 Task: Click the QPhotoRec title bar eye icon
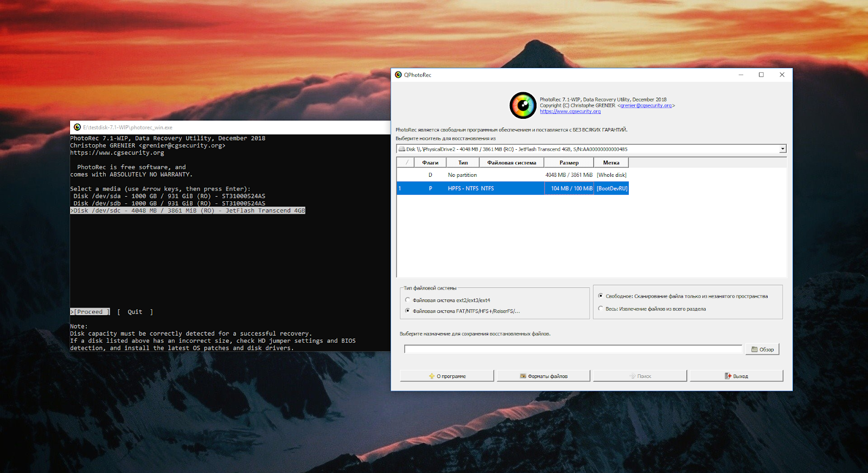coord(398,75)
